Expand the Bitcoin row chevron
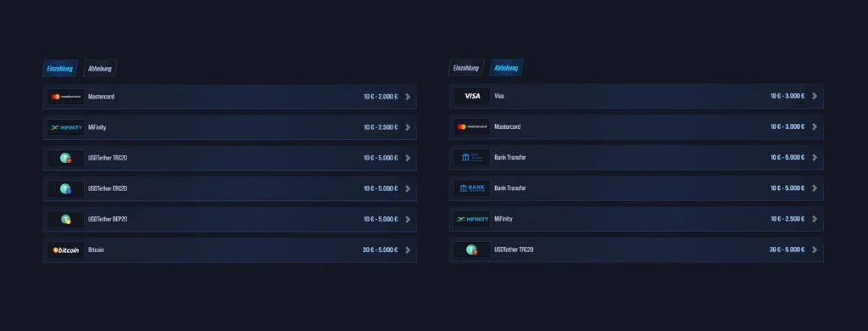Screen dimensions: 868x331 (408, 250)
